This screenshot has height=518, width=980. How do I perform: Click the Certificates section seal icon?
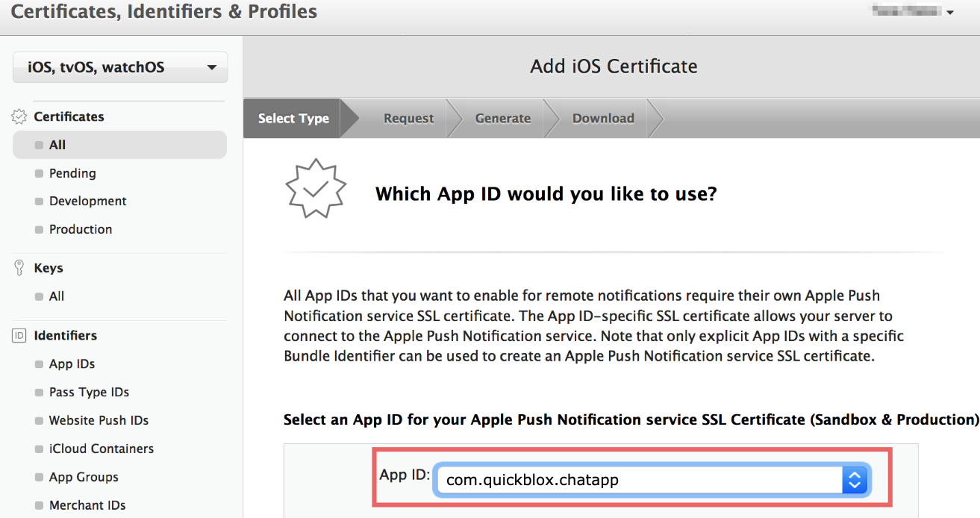pos(18,116)
